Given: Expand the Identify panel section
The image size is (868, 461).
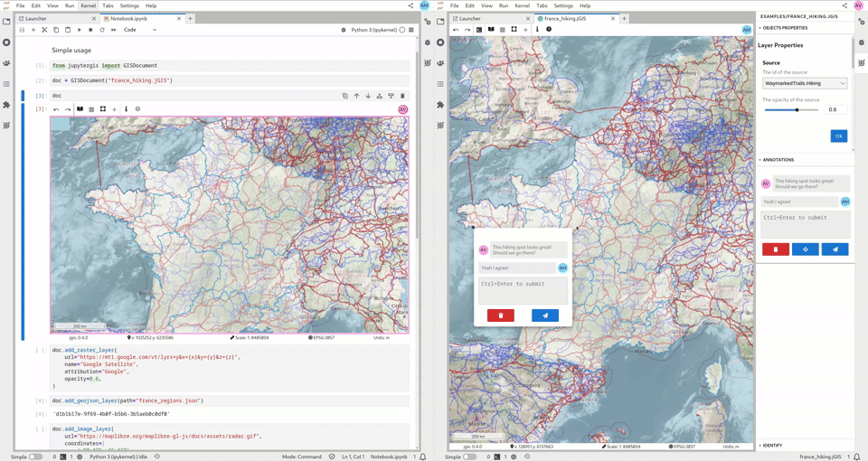Looking at the screenshot, I should (772, 446).
